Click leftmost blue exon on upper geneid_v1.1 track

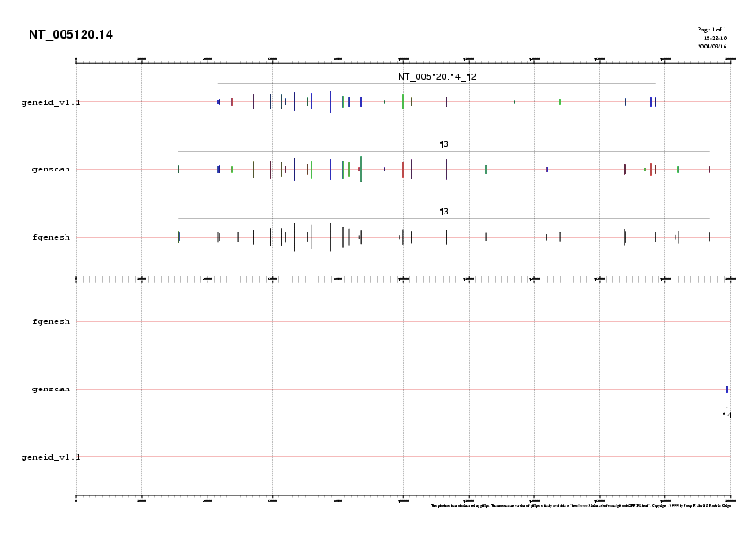218,101
